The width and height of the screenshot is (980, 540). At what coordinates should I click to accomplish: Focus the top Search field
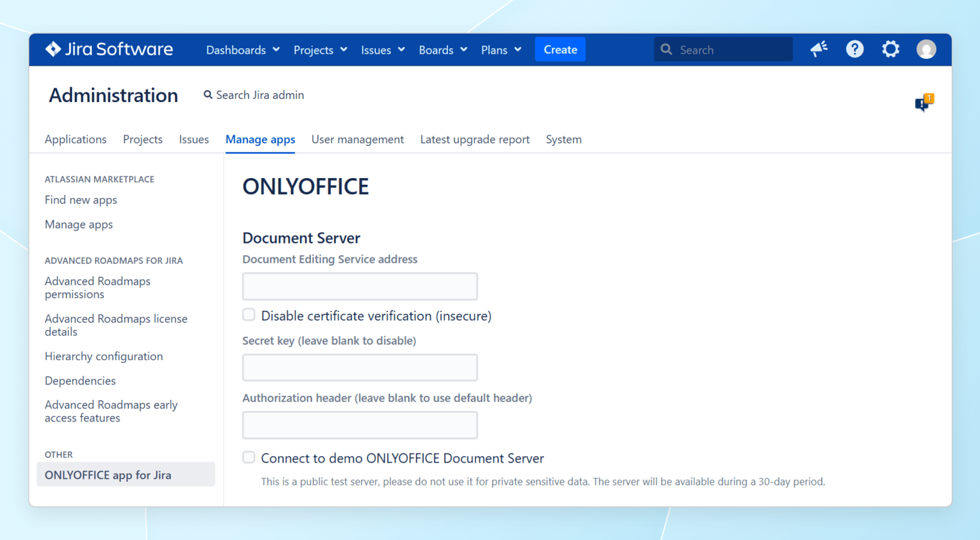pos(723,50)
